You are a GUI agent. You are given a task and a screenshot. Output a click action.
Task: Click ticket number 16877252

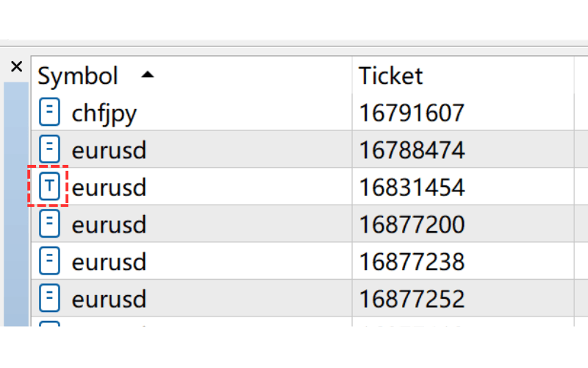point(412,298)
